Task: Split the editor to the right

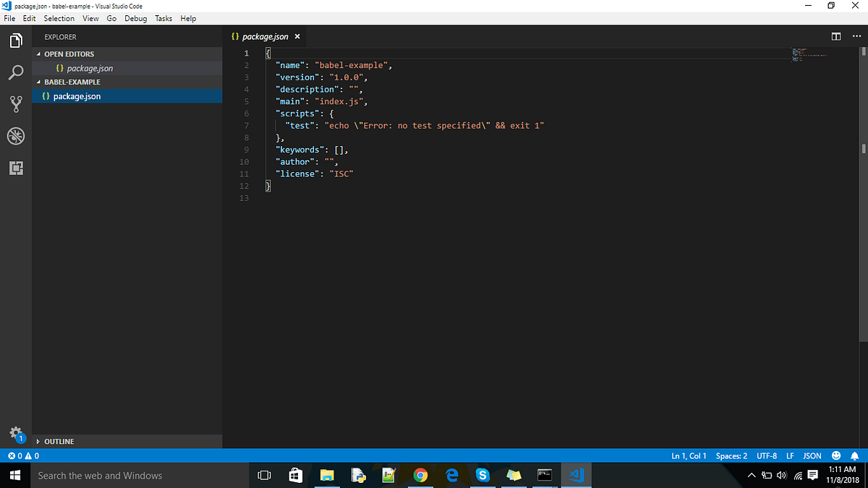Action: 836,36
